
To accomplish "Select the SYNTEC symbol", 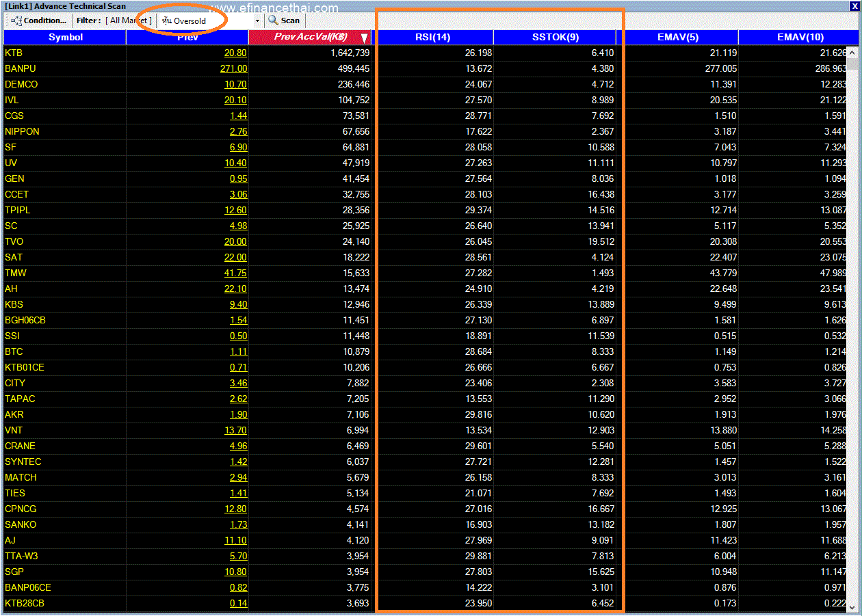I will pyautogui.click(x=23, y=461).
